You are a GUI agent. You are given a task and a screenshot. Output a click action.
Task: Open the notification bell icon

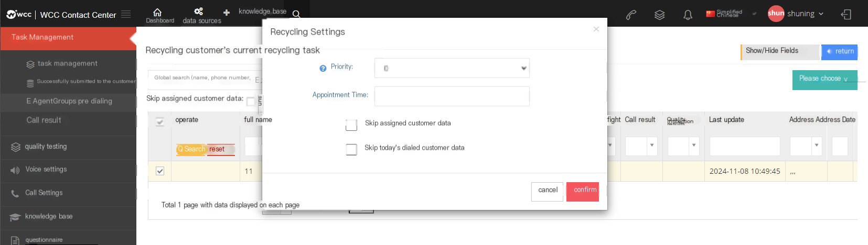tap(688, 15)
